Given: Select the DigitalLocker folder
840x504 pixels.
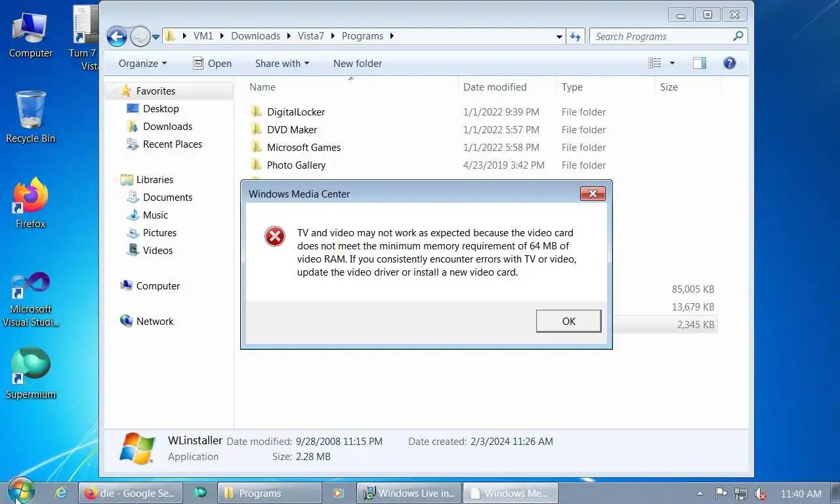Looking at the screenshot, I should [x=296, y=112].
